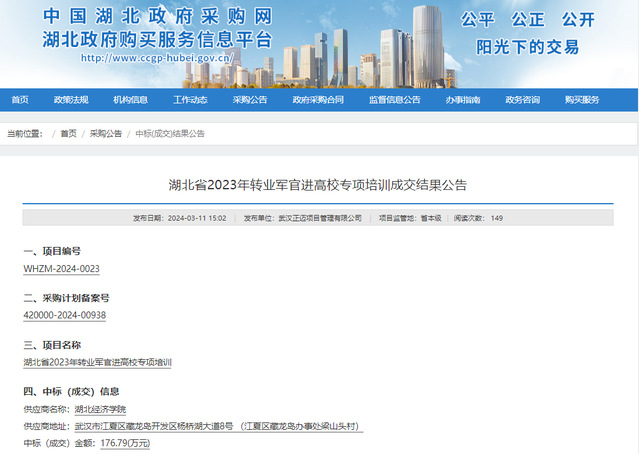639x454 pixels.
Task: Click supplier name 湖北经济学院
Action: point(100,409)
